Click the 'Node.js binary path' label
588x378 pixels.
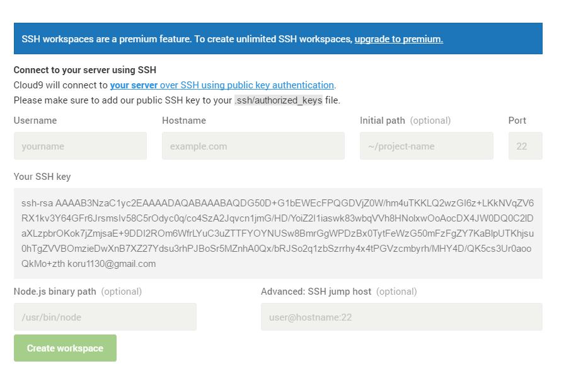click(55, 292)
